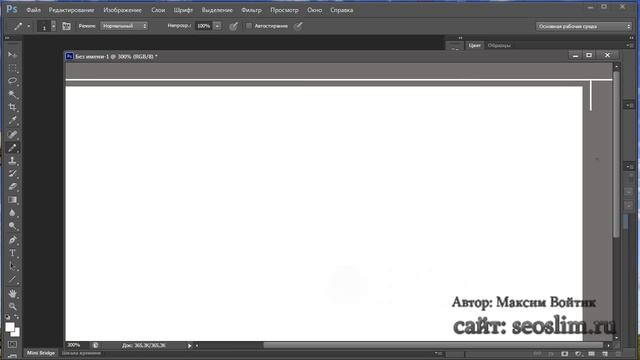Viewport: 640px width, 360px height.
Task: Select the Dodge tool
Action: pyautogui.click(x=12, y=226)
